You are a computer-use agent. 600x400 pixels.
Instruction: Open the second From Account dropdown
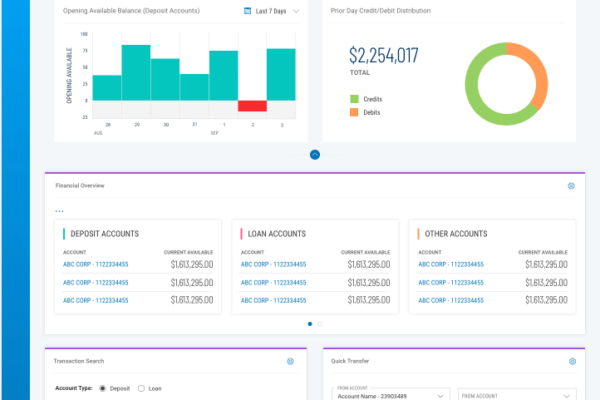517,395
